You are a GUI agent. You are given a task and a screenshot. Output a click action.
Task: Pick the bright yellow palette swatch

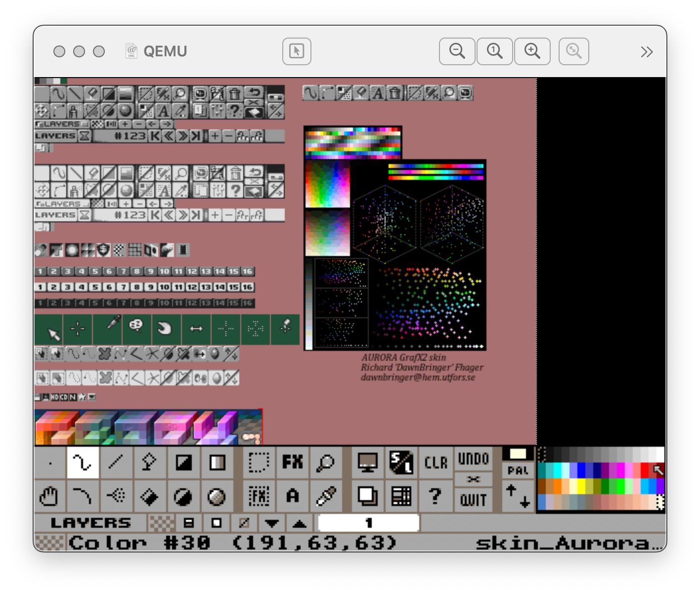click(x=581, y=486)
